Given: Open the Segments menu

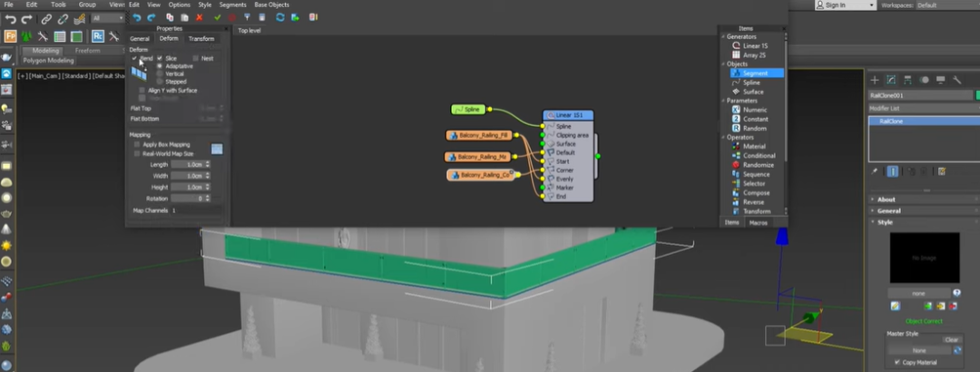Looking at the screenshot, I should point(232,5).
